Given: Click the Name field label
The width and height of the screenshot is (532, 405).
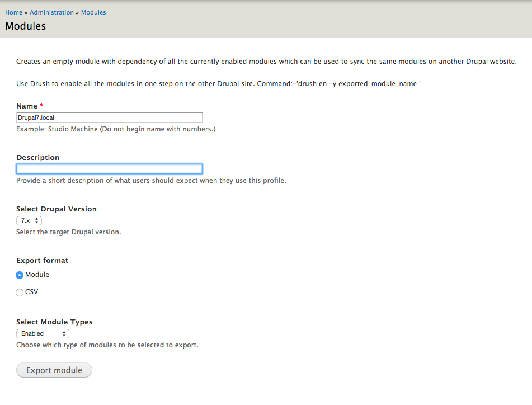Looking at the screenshot, I should [x=27, y=106].
